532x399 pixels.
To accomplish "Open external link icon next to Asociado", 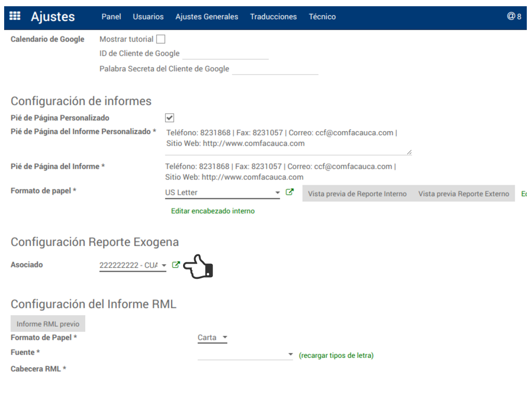I will (176, 265).
